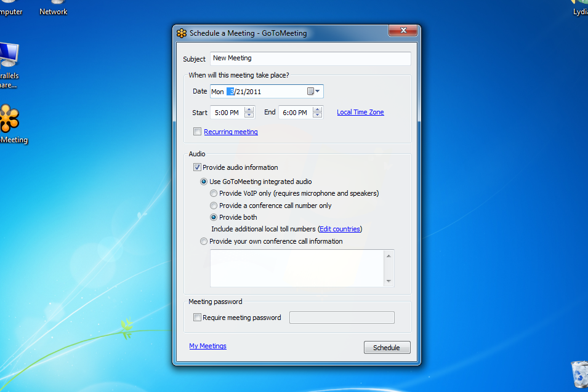Increase the End time with up arrow
Image resolution: width=588 pixels, height=392 pixels.
pos(317,110)
